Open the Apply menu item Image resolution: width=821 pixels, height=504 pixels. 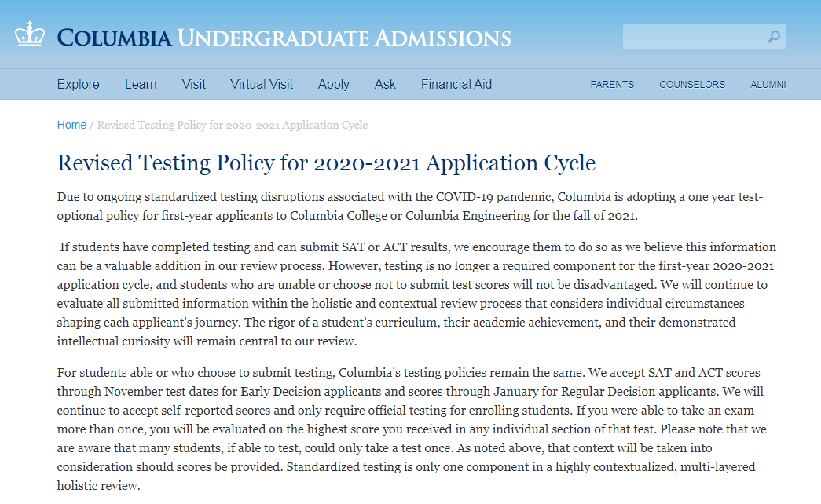[333, 84]
